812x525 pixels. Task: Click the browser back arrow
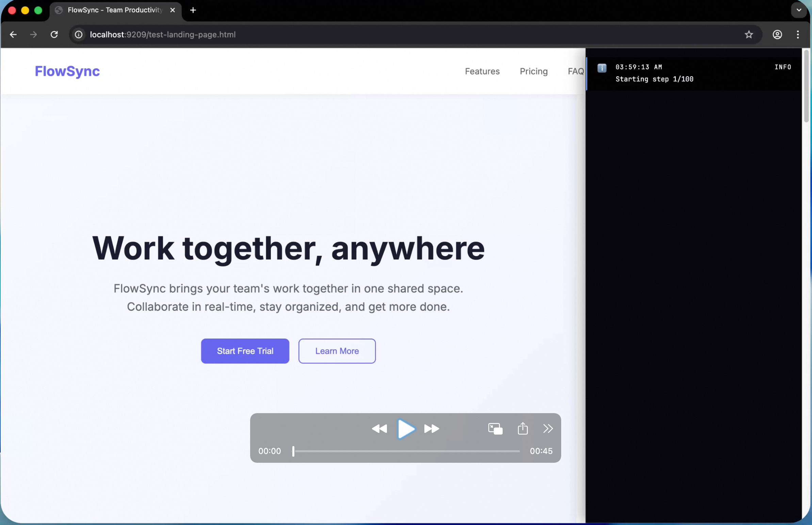click(13, 34)
